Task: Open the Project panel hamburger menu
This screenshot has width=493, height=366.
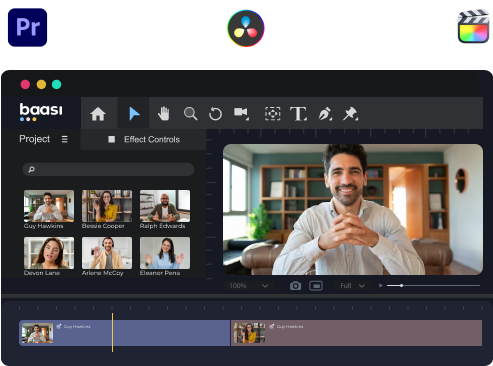Action: (x=65, y=139)
